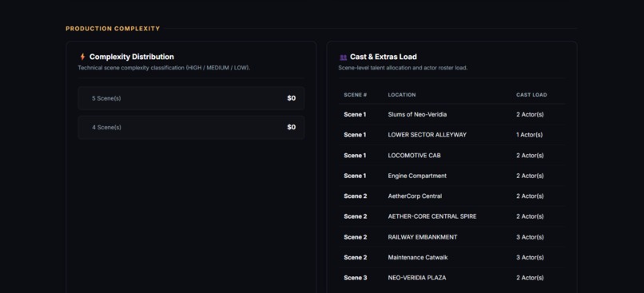Click the 2 Actor(s) value for Engine Compartment
Screen dimensions: 644x293
pyautogui.click(x=530, y=176)
